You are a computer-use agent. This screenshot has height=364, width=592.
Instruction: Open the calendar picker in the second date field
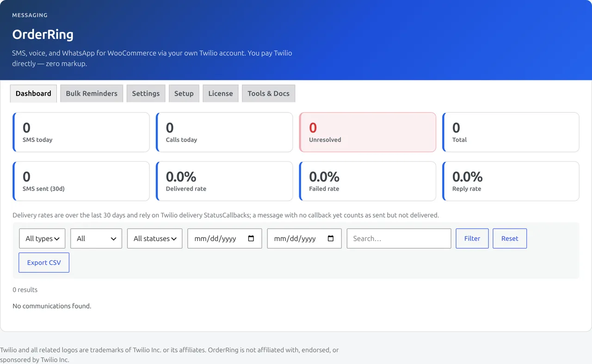coord(331,238)
